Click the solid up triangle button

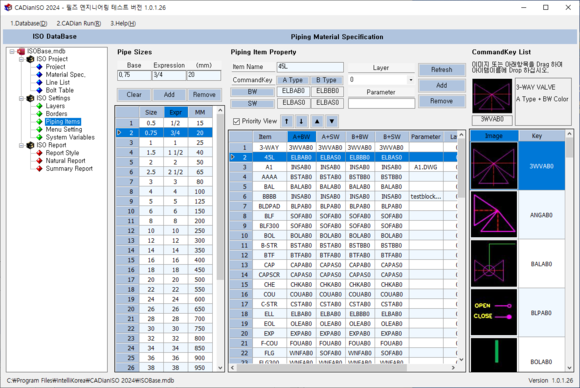pyautogui.click(x=317, y=121)
